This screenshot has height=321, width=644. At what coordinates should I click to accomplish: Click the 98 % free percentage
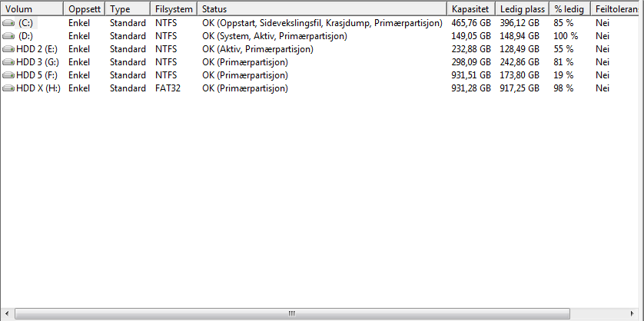tap(563, 88)
